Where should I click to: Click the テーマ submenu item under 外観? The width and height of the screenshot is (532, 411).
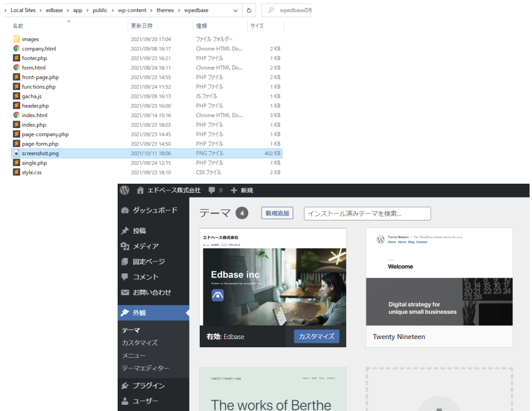click(x=131, y=330)
